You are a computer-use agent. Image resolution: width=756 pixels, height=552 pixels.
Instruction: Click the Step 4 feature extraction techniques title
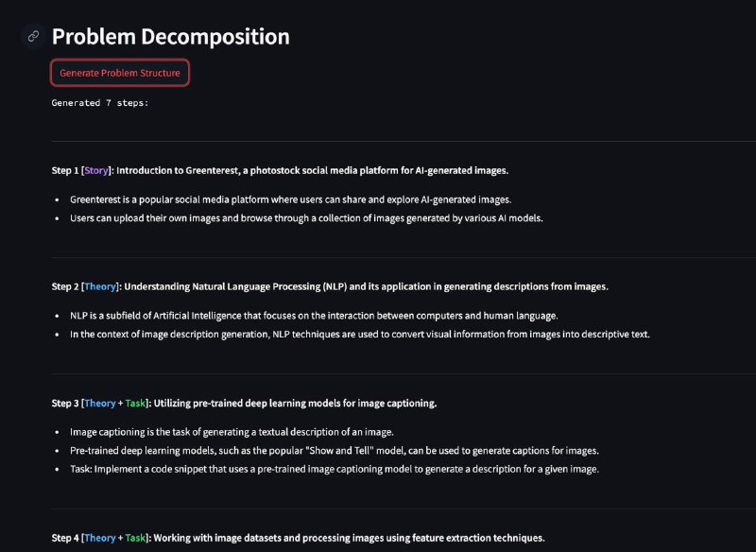tap(298, 538)
